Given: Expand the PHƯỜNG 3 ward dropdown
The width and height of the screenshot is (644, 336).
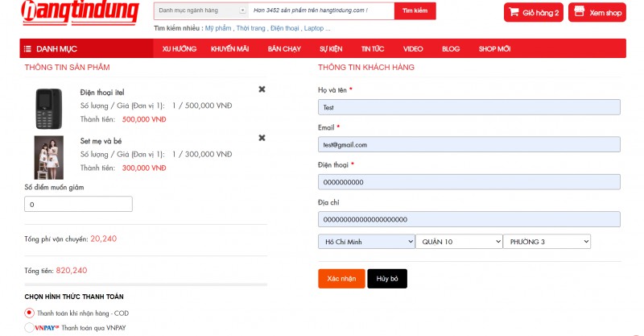Looking at the screenshot, I should coord(547,241).
